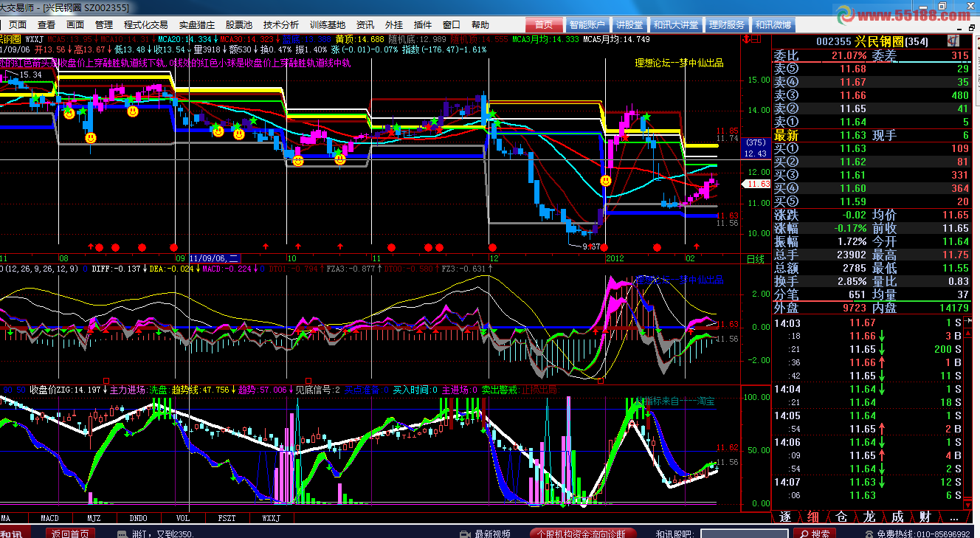Click the 002355 兴民钢圈 stock title
This screenshot has height=538, width=980.
(x=873, y=41)
